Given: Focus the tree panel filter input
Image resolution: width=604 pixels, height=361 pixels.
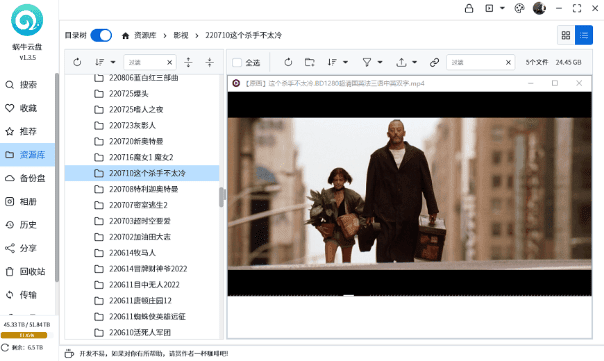Looking at the screenshot, I should click(146, 62).
